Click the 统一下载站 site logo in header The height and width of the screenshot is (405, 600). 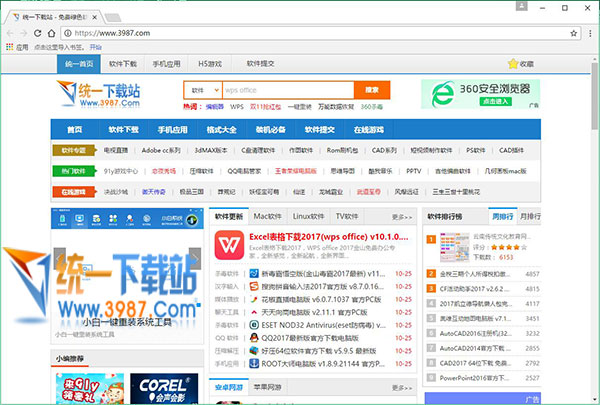pyautogui.click(x=98, y=93)
